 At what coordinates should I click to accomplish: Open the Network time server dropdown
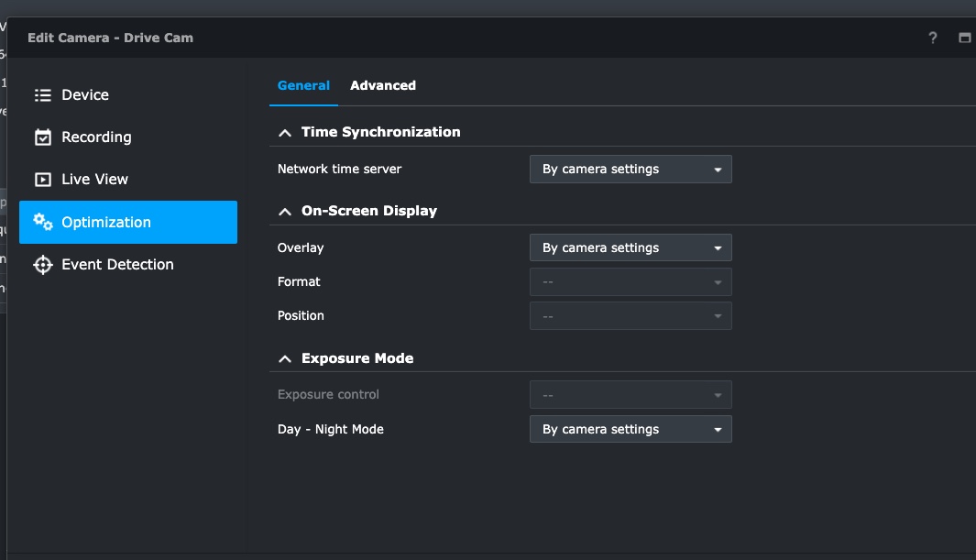coord(630,169)
